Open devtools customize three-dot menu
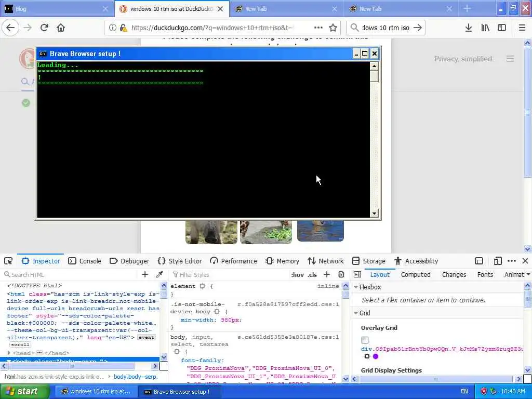Image resolution: width=532 pixels, height=399 pixels. [512, 261]
